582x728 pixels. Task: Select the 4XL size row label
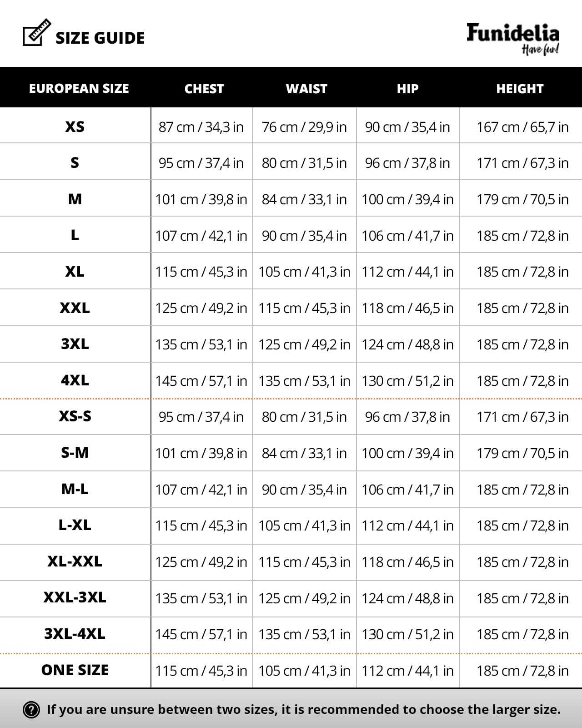tap(75, 380)
